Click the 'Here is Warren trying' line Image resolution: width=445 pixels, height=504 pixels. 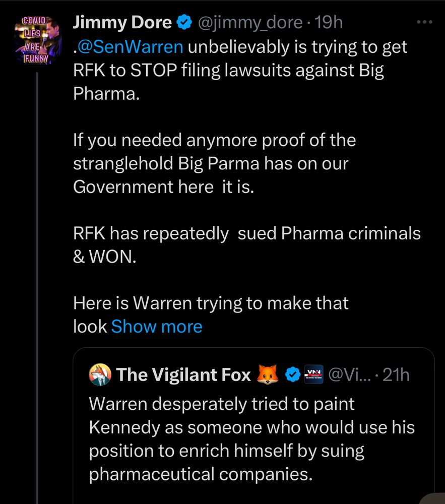coord(211,303)
